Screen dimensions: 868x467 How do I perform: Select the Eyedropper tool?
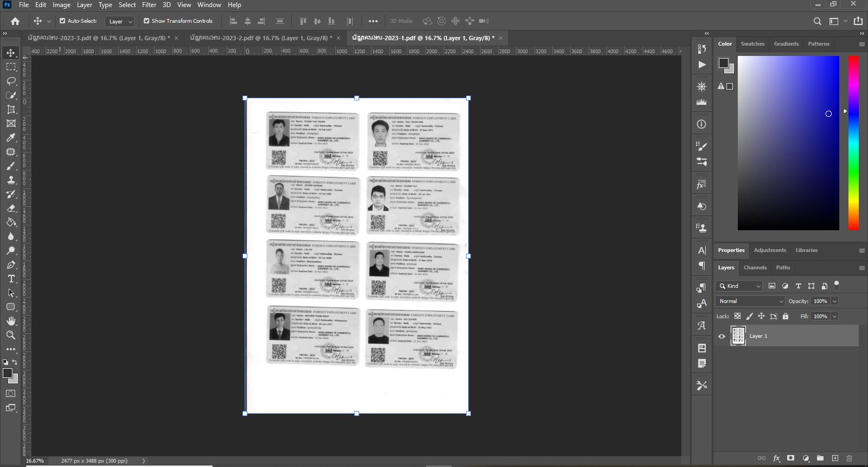click(11, 137)
